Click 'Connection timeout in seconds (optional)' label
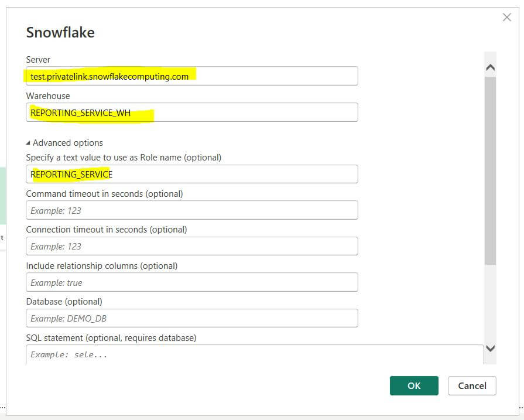 coord(107,230)
